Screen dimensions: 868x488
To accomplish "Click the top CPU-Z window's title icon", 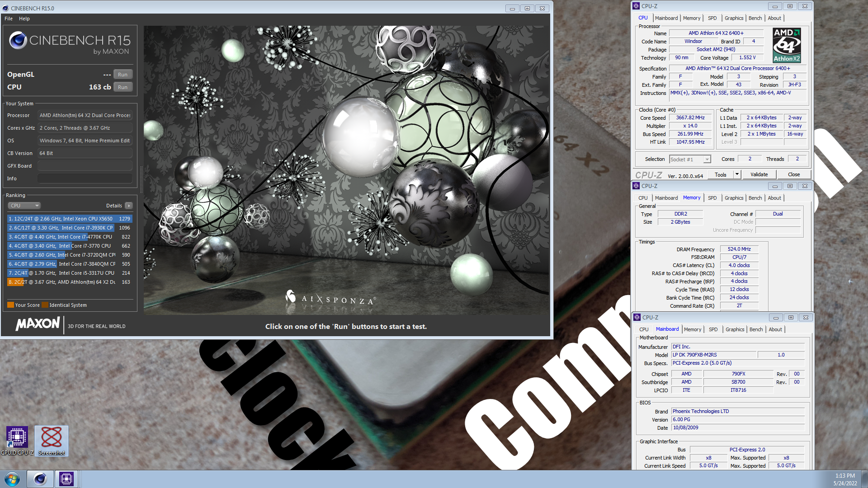I will click(636, 6).
